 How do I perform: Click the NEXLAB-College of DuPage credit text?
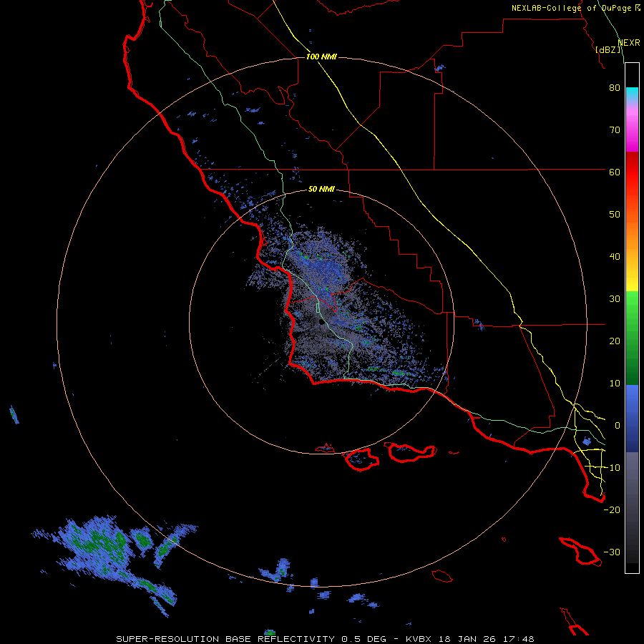click(575, 8)
